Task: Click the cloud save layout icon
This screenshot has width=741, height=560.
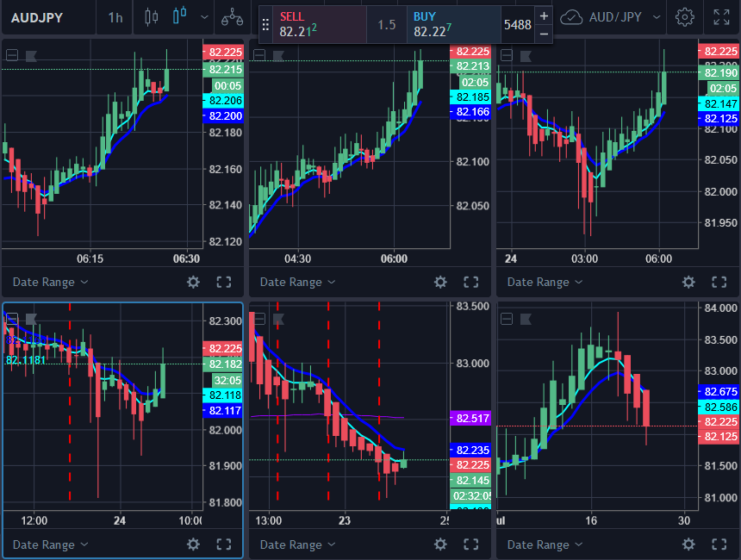Action: (571, 16)
